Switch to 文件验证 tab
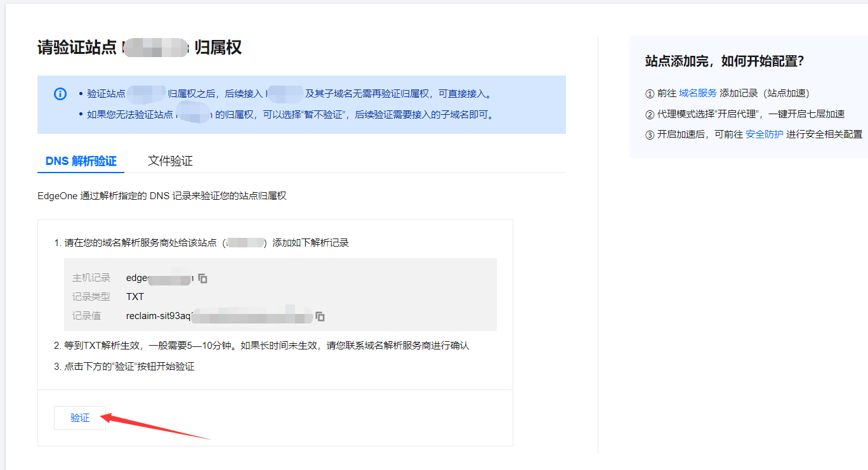The image size is (868, 470). click(170, 161)
